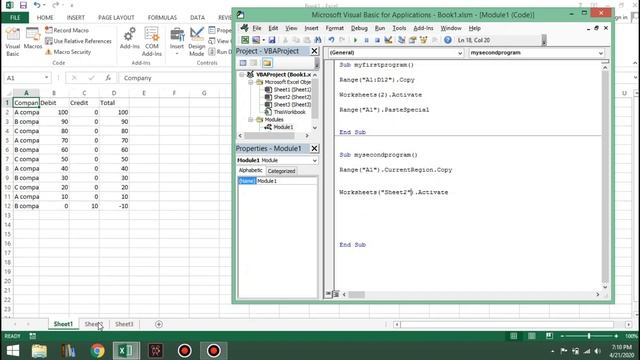Screen dimensions: 640x360
Task: Click Excel's quick access Undo arrow
Action: 37,5
